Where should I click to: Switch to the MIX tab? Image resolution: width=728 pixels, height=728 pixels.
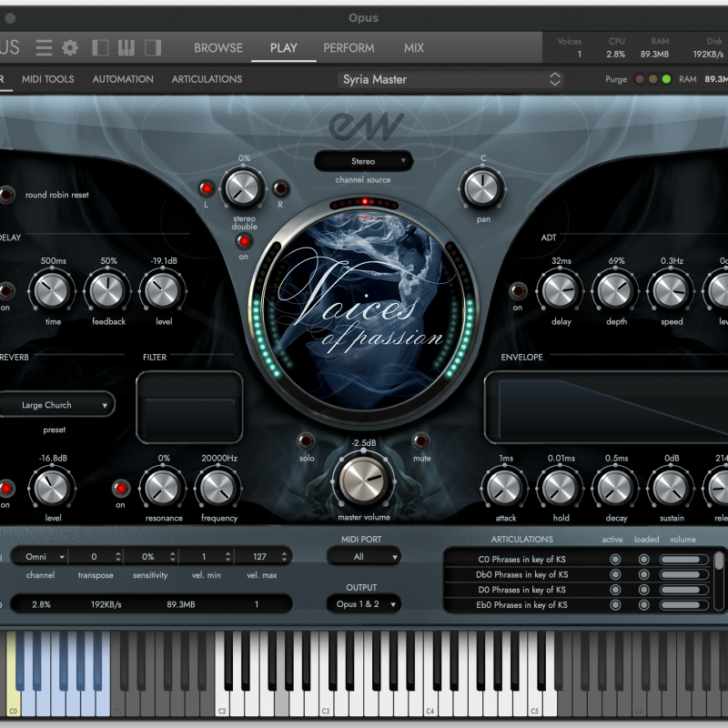[x=414, y=48]
